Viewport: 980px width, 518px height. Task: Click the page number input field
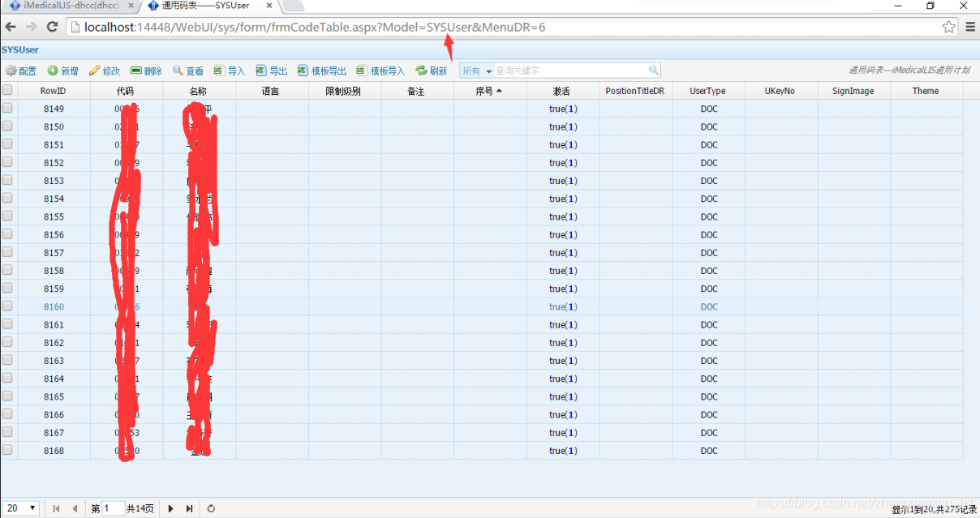114,508
